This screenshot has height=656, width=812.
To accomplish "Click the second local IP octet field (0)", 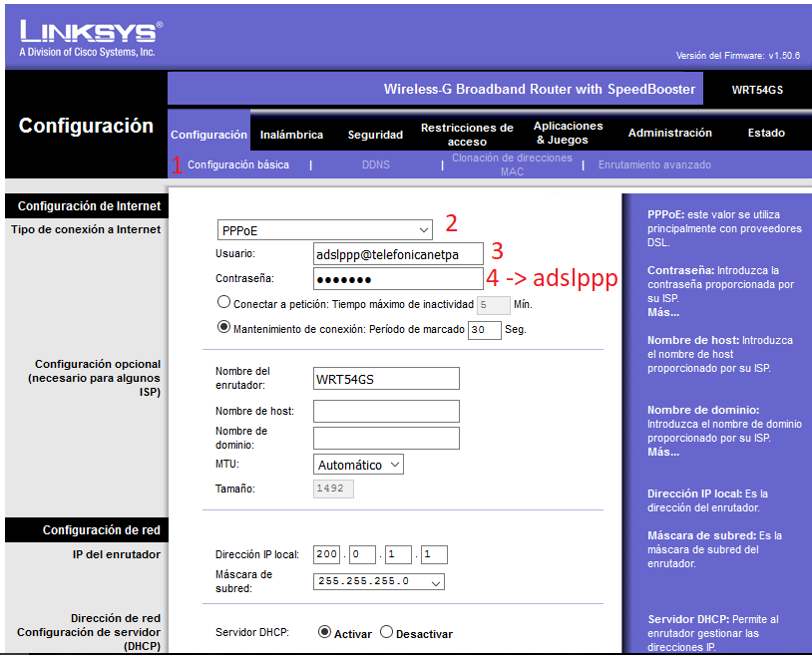I will pyautogui.click(x=362, y=554).
